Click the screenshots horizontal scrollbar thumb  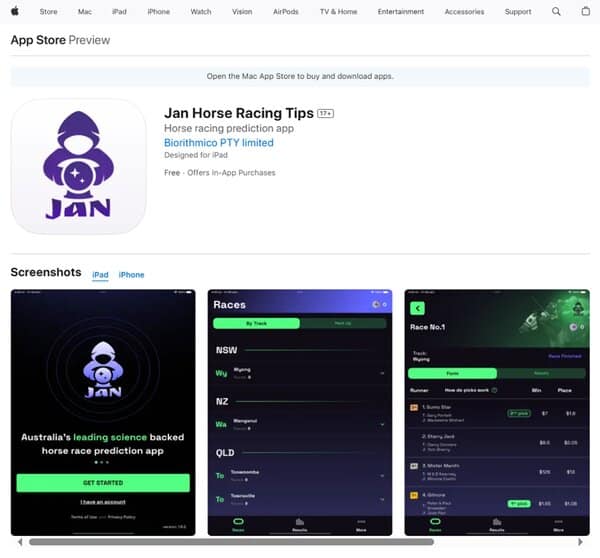[232, 542]
